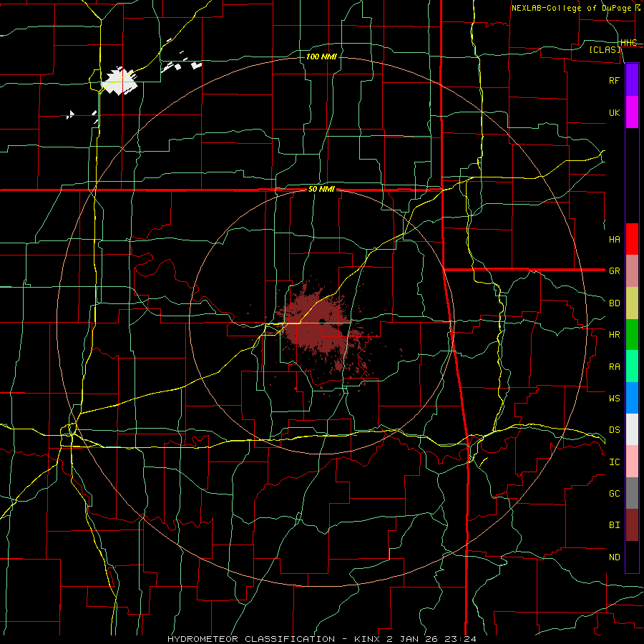Image resolution: width=644 pixels, height=644 pixels.
Task: Click the [CLAS] label
Action: (605, 49)
